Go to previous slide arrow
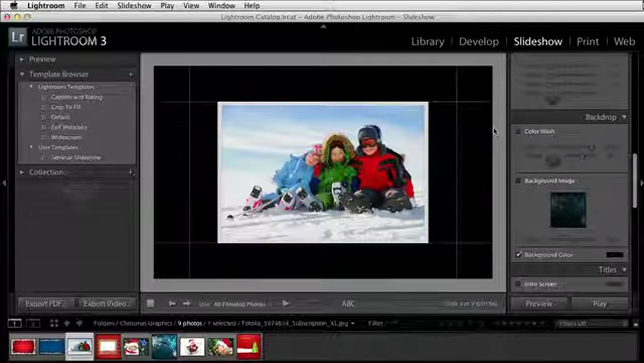 pos(172,303)
